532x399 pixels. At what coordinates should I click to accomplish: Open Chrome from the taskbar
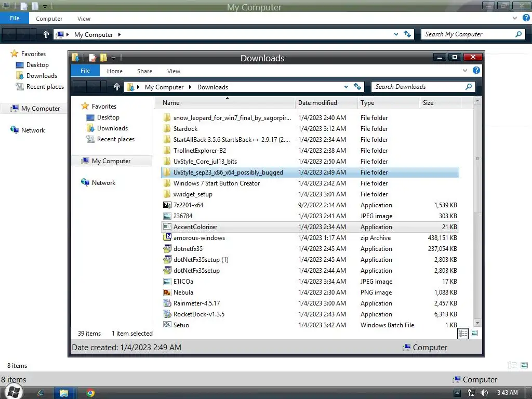[x=90, y=393]
